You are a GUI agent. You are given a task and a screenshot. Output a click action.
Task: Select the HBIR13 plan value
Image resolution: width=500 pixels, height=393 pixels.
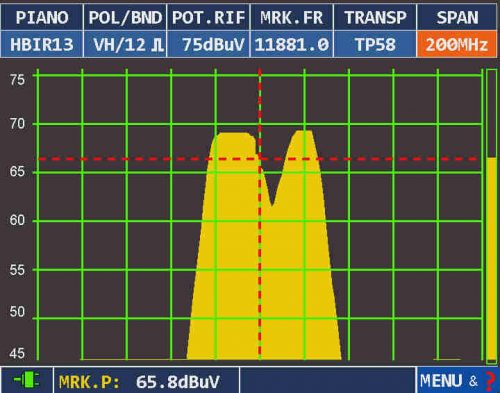[42, 44]
